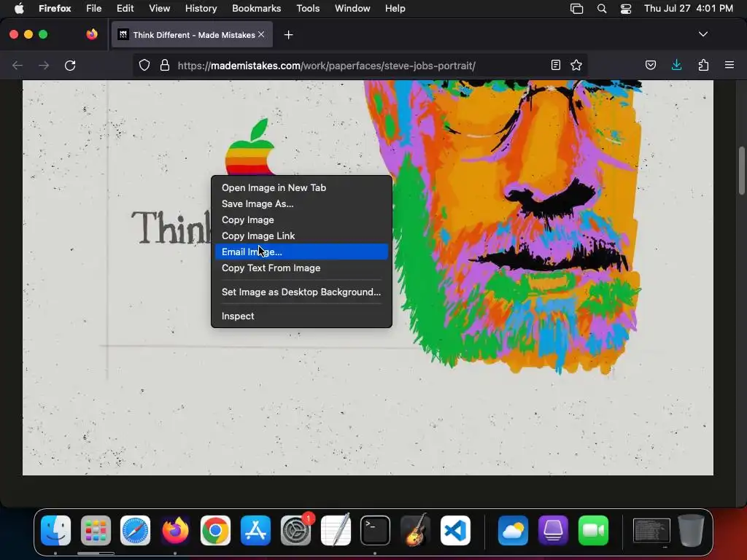Open System Settings in the Dock
The height and width of the screenshot is (560, 747).
click(x=295, y=530)
